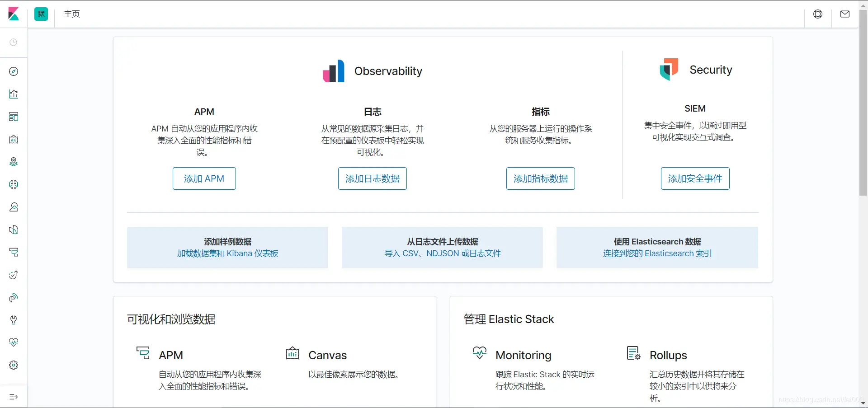Click the 主页 breadcrumb
This screenshot has height=408, width=868.
pos(72,14)
